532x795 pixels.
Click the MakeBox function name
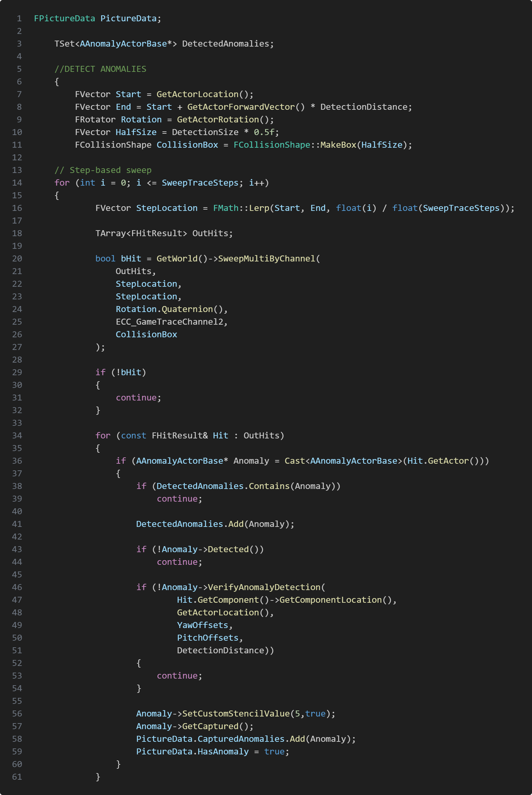click(x=338, y=145)
